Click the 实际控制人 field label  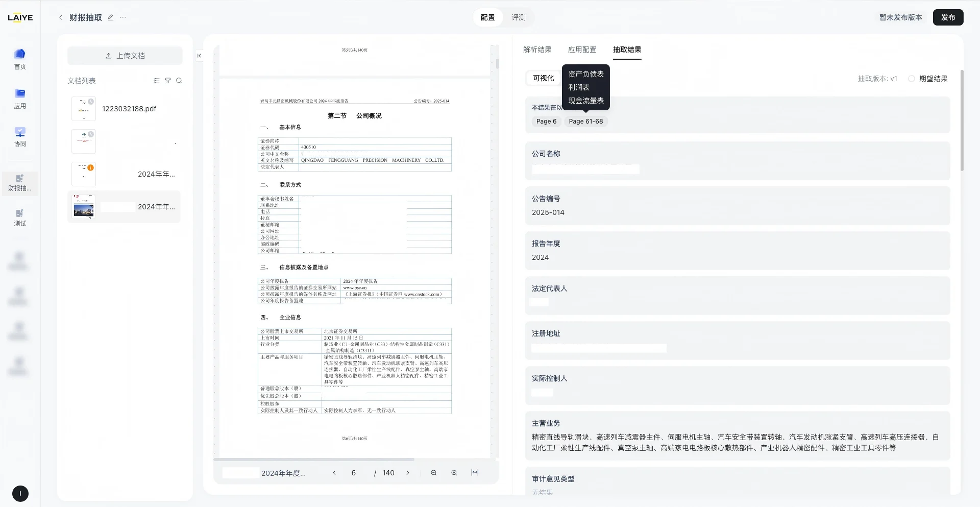550,378
